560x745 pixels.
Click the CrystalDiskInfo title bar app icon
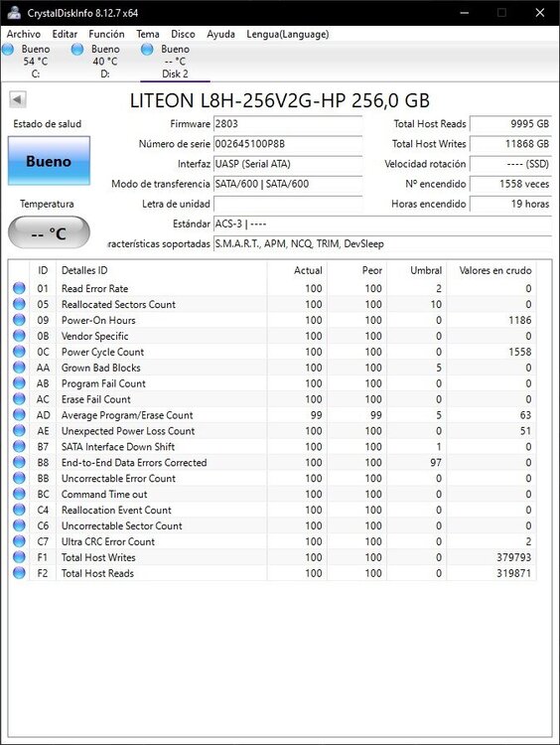(x=14, y=12)
